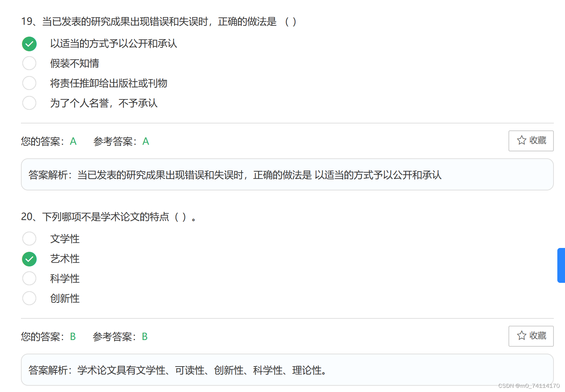Click 参考答案: A label

pyautogui.click(x=121, y=141)
